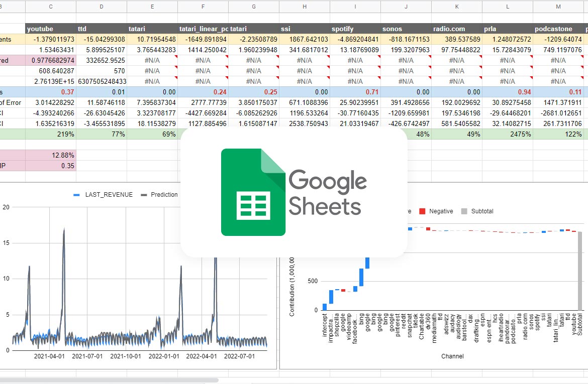Select the 69% cell
Screen dimensions: 588x384
pos(152,134)
